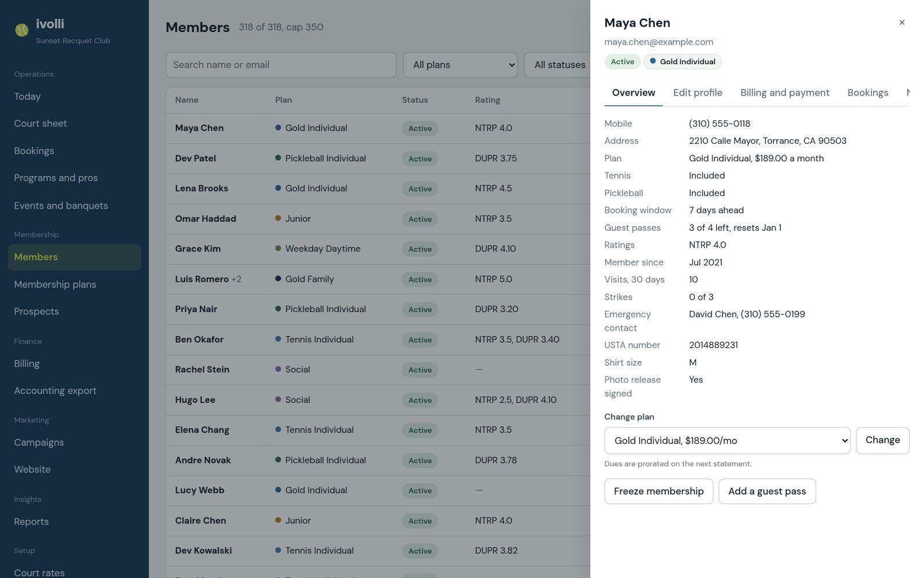Click the mobile number (310) 555-0118

coord(720,124)
